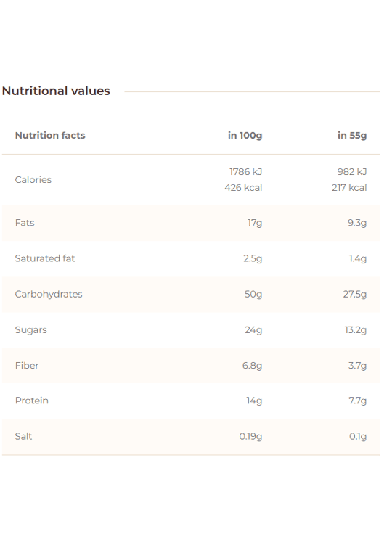Screen dimensions: 392x537
Task: Select the 0.19g salt value
Action: (251, 436)
